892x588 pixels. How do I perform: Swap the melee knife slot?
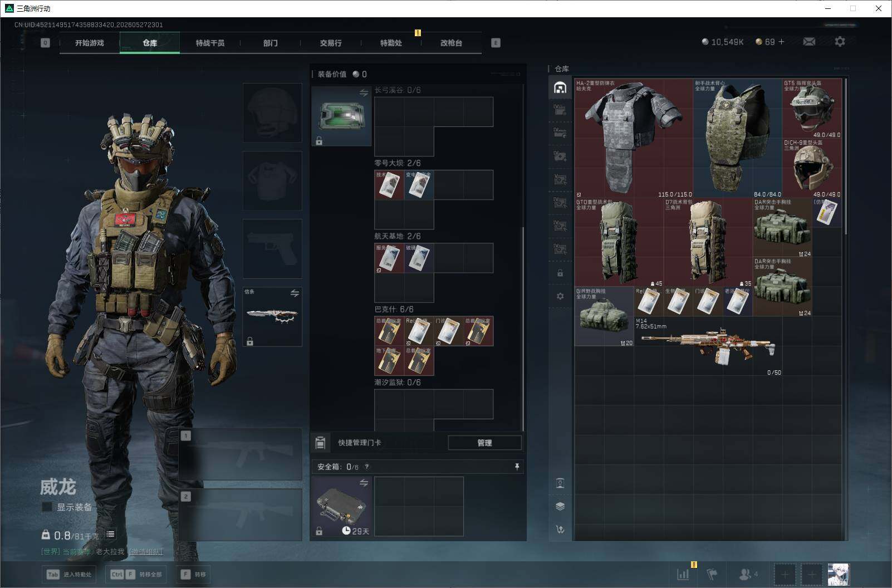tap(295, 293)
